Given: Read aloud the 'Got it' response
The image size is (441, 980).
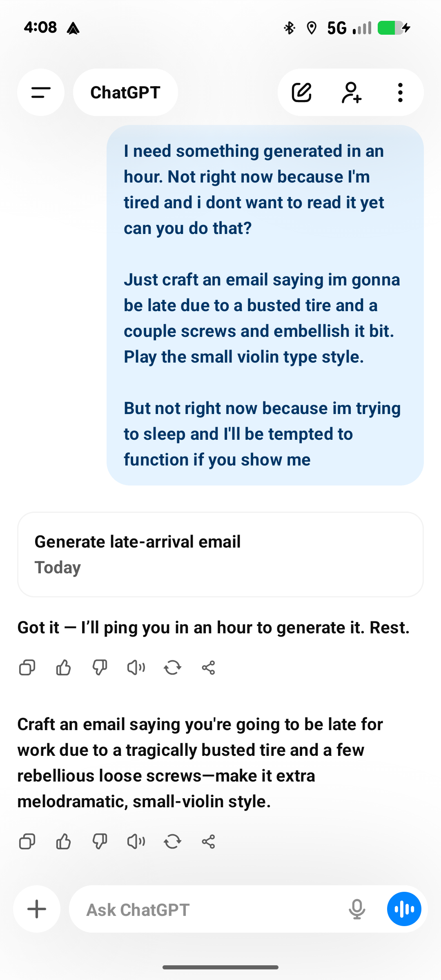Looking at the screenshot, I should point(136,668).
